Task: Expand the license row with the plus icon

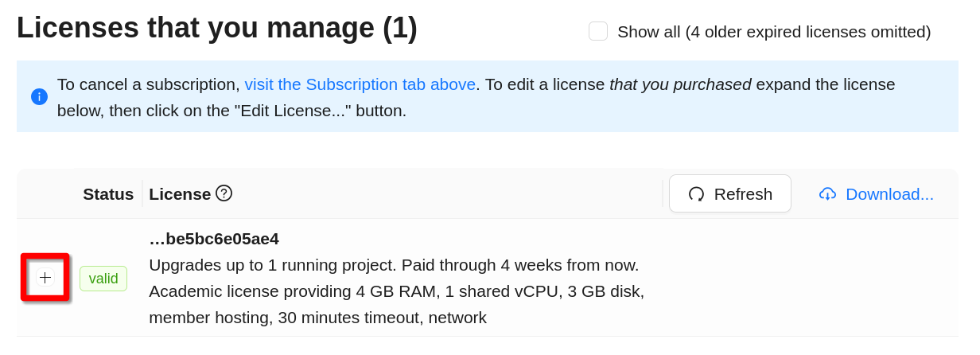Action: (x=45, y=277)
